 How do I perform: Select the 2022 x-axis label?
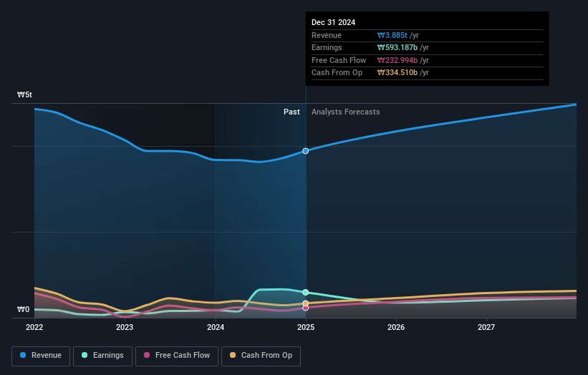pos(34,327)
